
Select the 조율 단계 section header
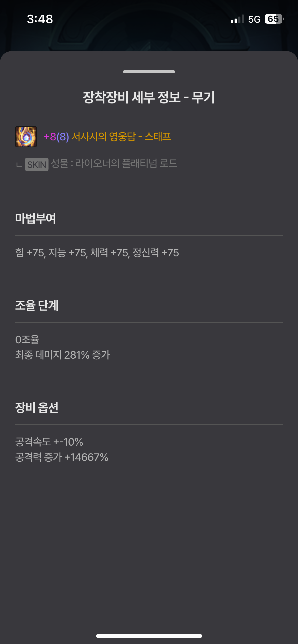click(37, 305)
